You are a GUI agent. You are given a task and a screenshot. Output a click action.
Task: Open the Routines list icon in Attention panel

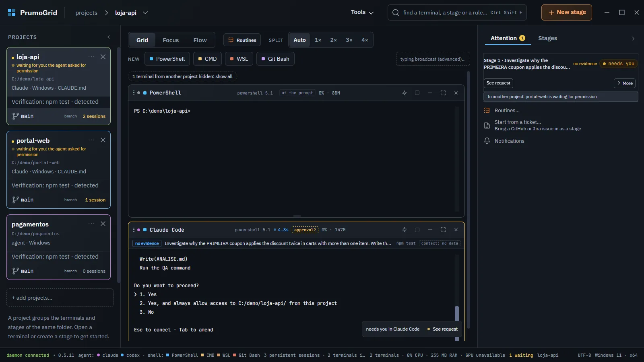click(x=487, y=110)
